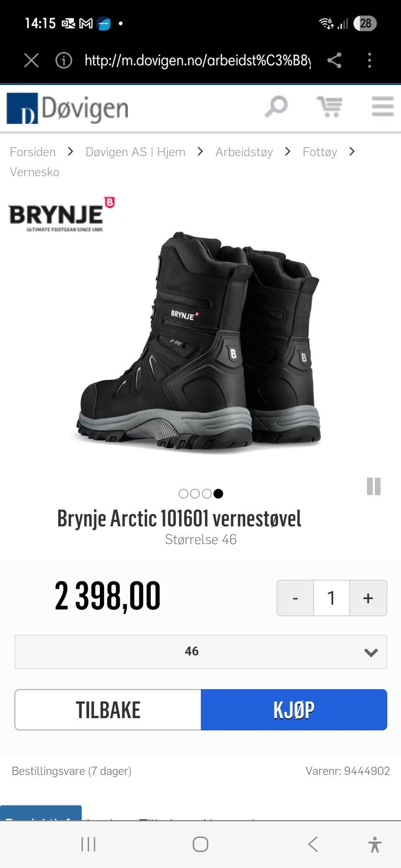Open the browser three-dot options menu
The image size is (401, 868).
[x=369, y=61]
